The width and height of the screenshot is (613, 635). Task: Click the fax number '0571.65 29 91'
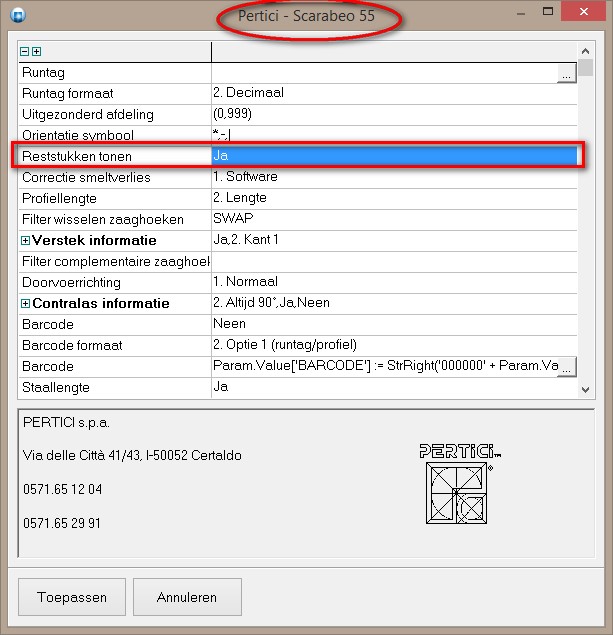pyautogui.click(x=62, y=523)
